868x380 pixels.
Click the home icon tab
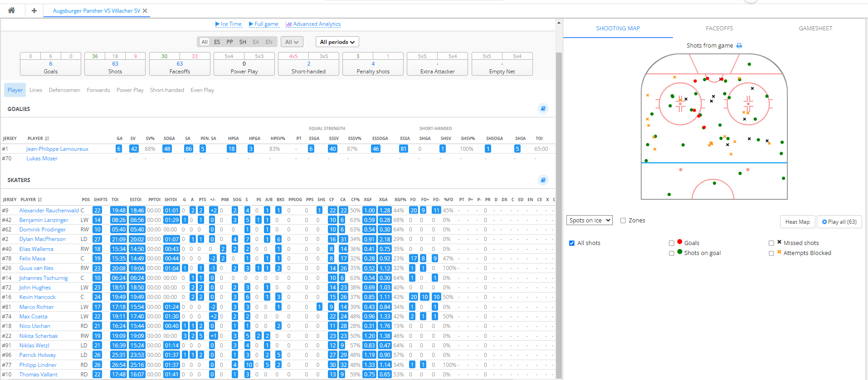tap(11, 10)
